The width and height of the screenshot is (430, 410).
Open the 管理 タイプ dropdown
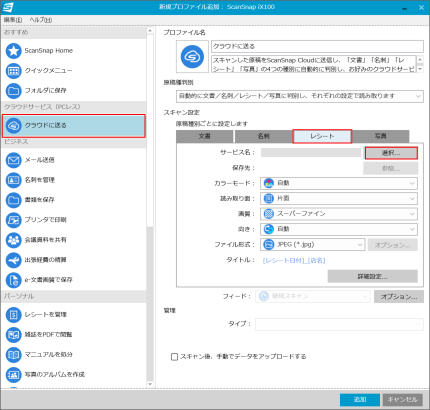click(x=339, y=324)
